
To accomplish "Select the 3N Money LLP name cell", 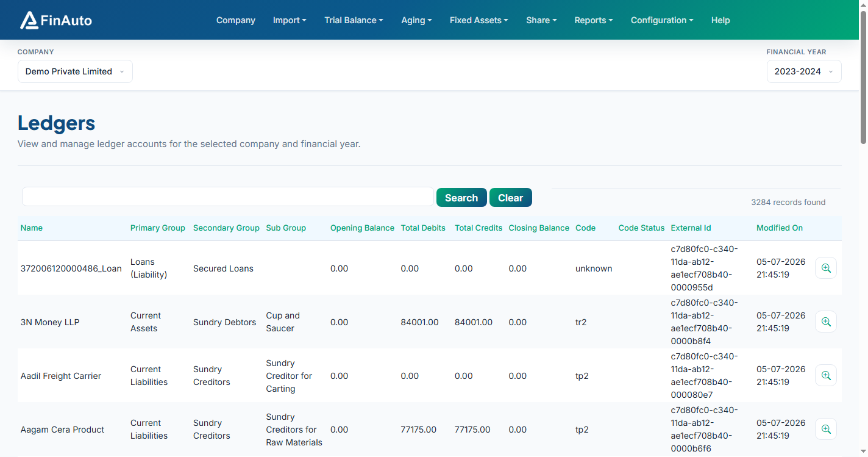I will tap(50, 322).
